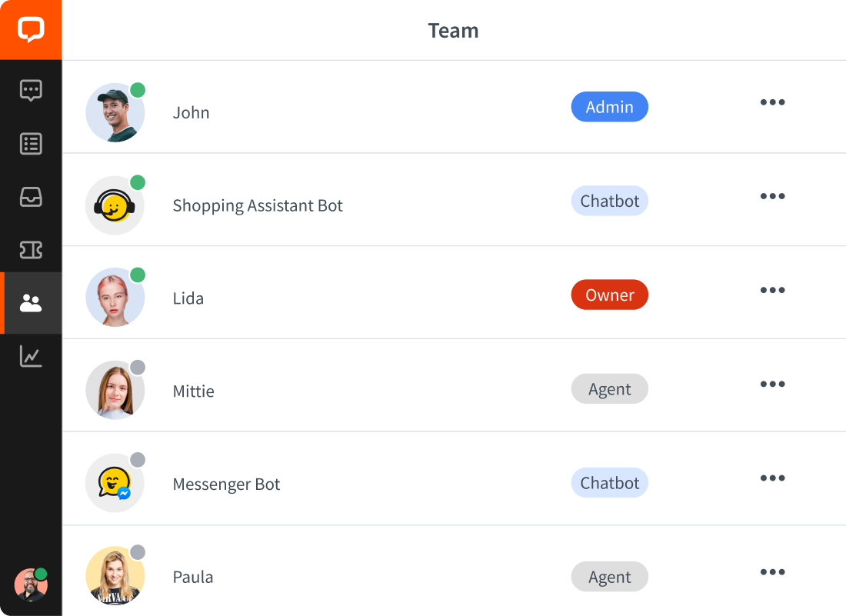This screenshot has width=846, height=616.
Task: Click the Tickets stub icon in sidebar
Action: pyautogui.click(x=31, y=250)
